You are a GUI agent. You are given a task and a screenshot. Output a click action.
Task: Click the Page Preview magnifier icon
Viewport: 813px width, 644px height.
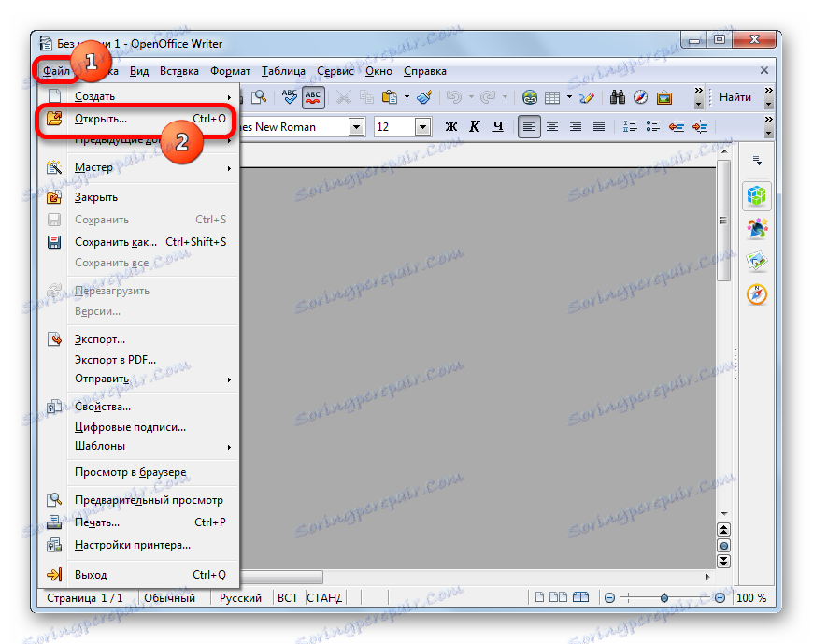click(x=258, y=97)
